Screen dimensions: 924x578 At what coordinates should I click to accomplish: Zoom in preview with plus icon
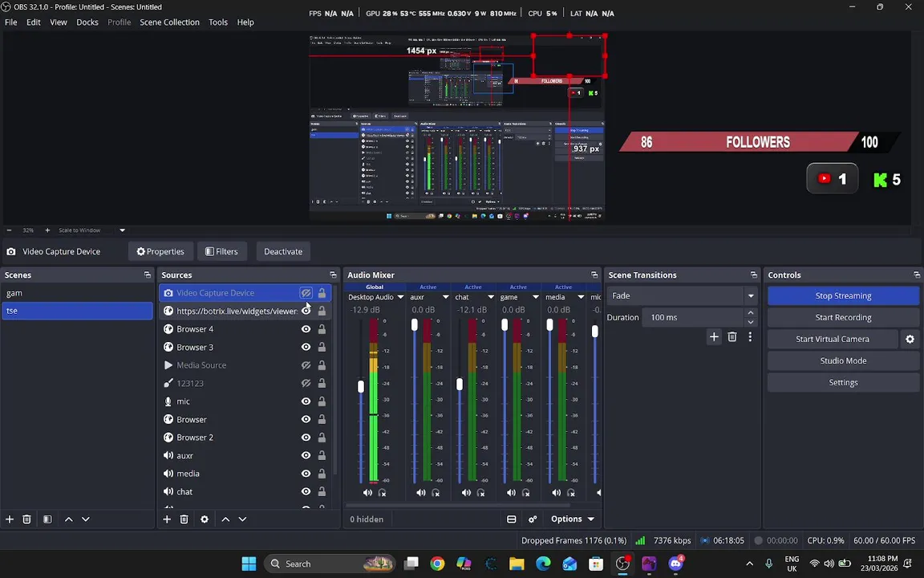pos(47,230)
